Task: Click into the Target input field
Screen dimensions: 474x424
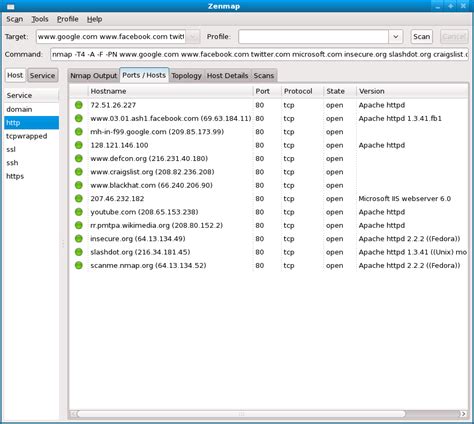Action: coord(111,37)
